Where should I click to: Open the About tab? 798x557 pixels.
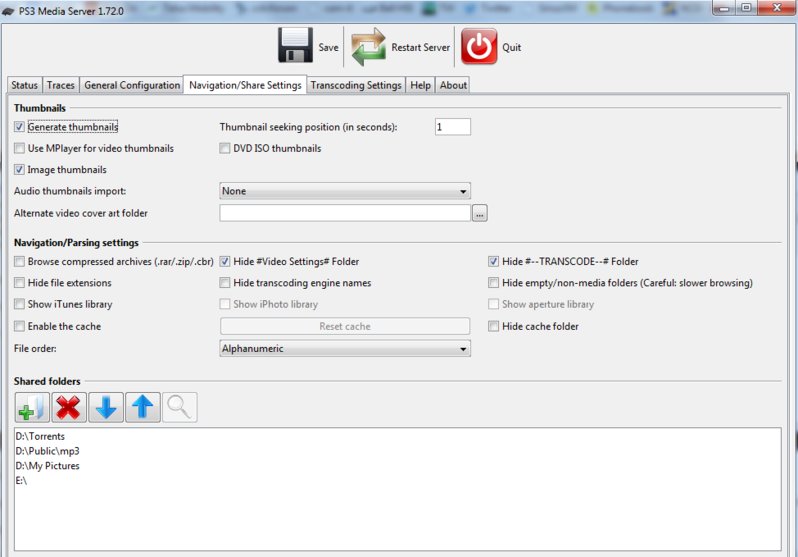pyautogui.click(x=453, y=85)
